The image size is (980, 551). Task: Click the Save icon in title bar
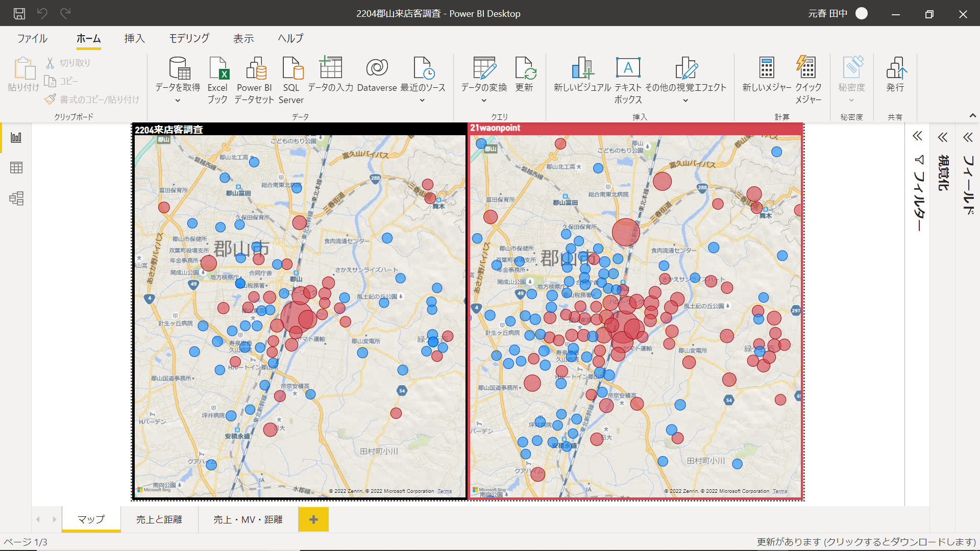point(19,14)
